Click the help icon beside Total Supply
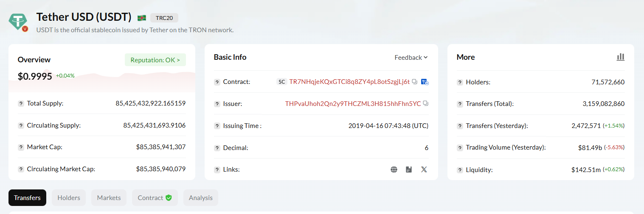Viewport: 644px width, 214px height. pos(21,103)
